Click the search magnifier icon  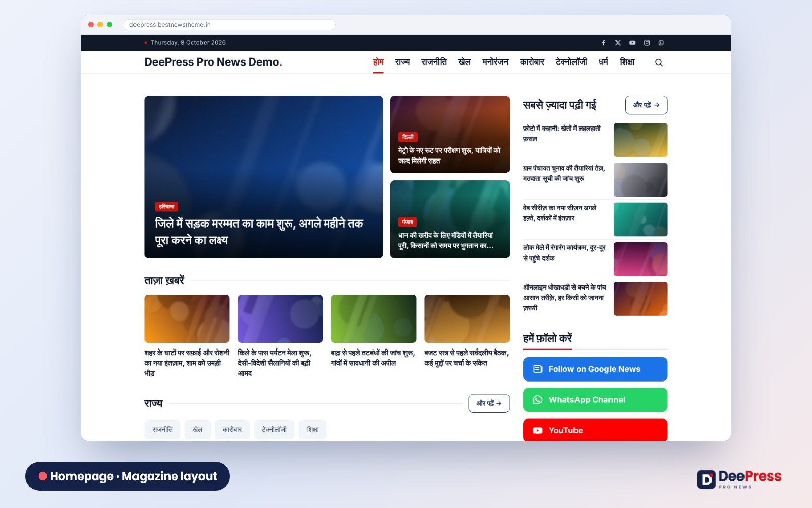659,62
